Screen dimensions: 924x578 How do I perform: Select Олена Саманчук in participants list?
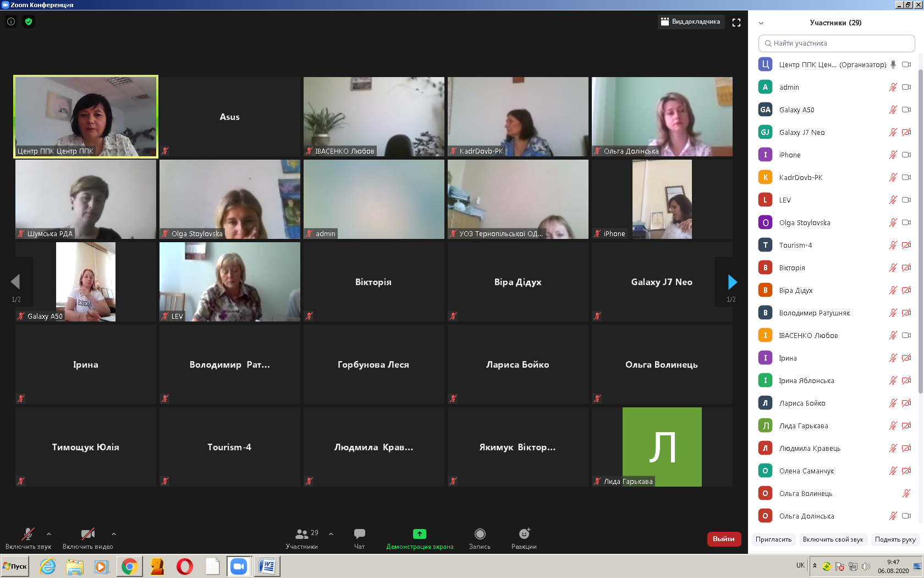pyautogui.click(x=835, y=471)
